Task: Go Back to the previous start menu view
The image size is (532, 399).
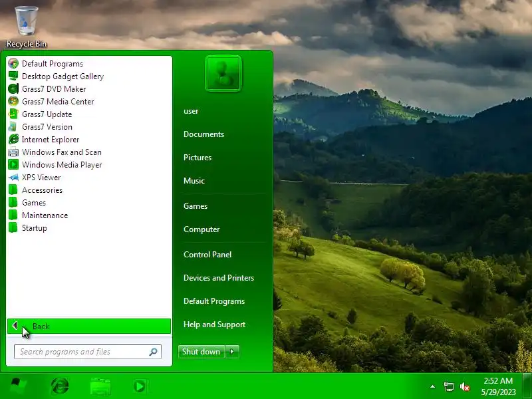Action: click(x=89, y=326)
